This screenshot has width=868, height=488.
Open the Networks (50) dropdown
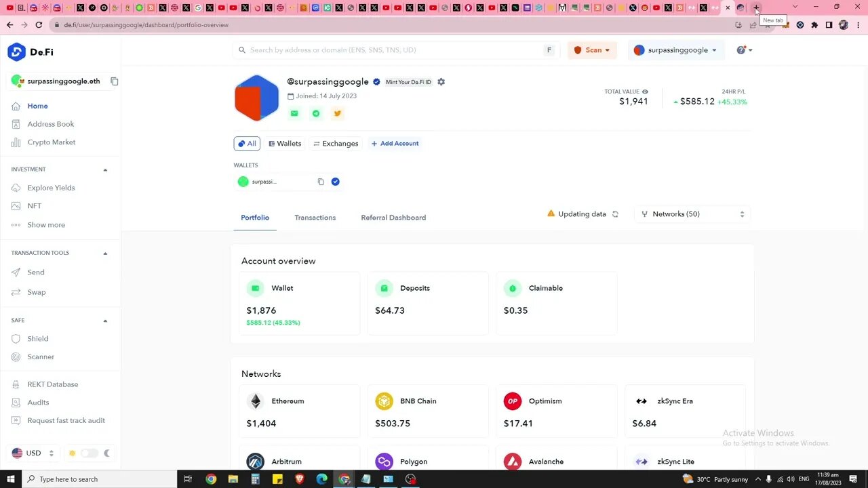click(692, 214)
